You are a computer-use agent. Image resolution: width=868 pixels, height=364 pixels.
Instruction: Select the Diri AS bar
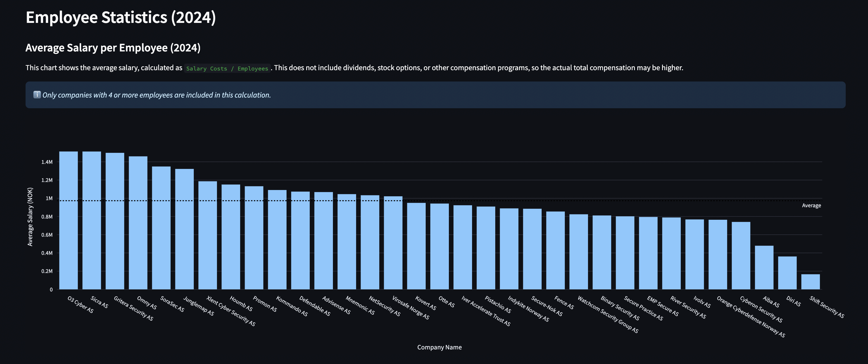pos(787,273)
